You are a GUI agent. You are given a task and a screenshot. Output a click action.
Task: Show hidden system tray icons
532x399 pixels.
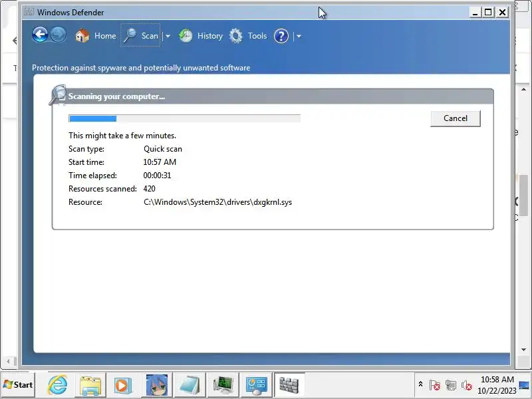(420, 384)
